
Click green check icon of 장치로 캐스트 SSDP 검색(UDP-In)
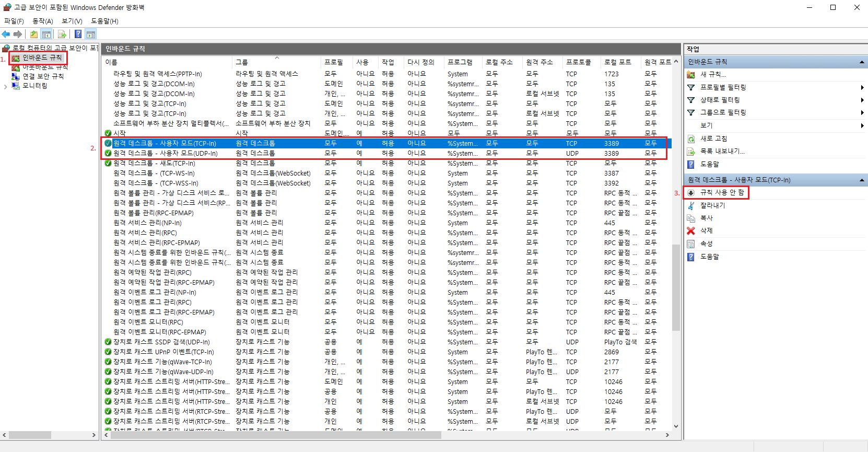pyautogui.click(x=108, y=342)
